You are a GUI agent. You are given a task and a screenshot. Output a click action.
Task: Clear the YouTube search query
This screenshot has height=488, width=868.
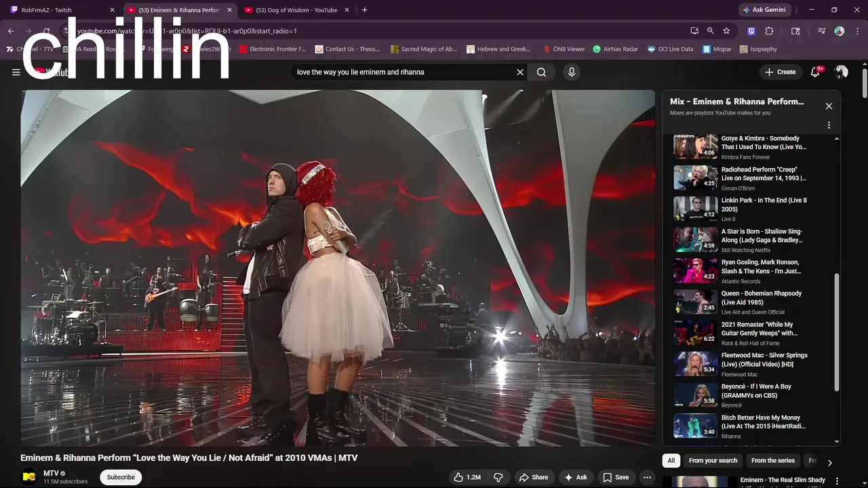[x=520, y=72]
